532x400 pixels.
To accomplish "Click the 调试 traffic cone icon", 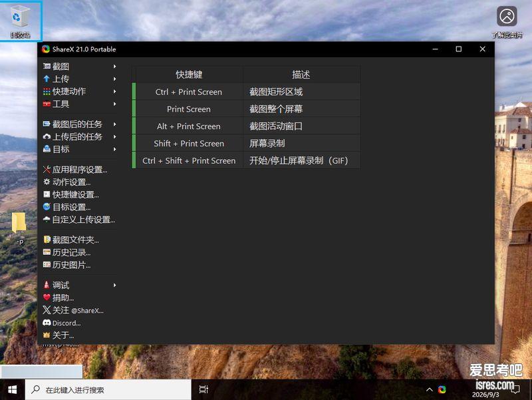I will 47,285.
